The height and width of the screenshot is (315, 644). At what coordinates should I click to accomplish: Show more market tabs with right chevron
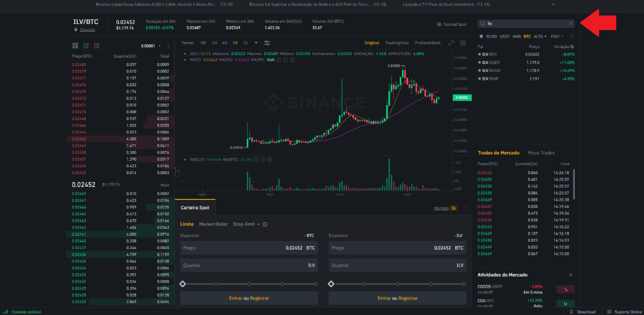pyautogui.click(x=572, y=36)
